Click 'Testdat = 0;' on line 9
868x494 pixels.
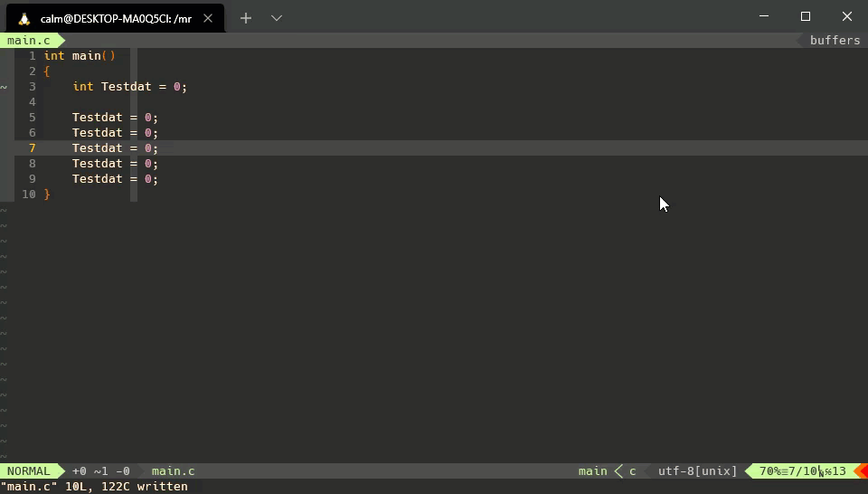coord(115,179)
